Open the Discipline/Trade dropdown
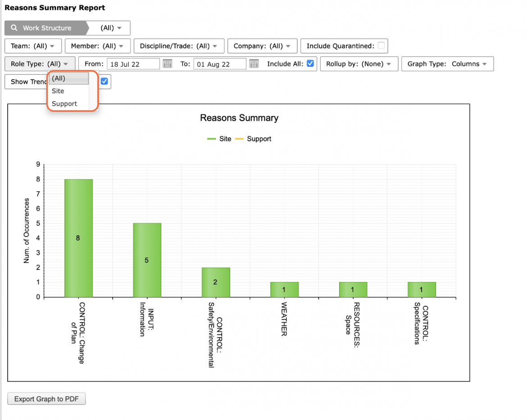 (179, 46)
